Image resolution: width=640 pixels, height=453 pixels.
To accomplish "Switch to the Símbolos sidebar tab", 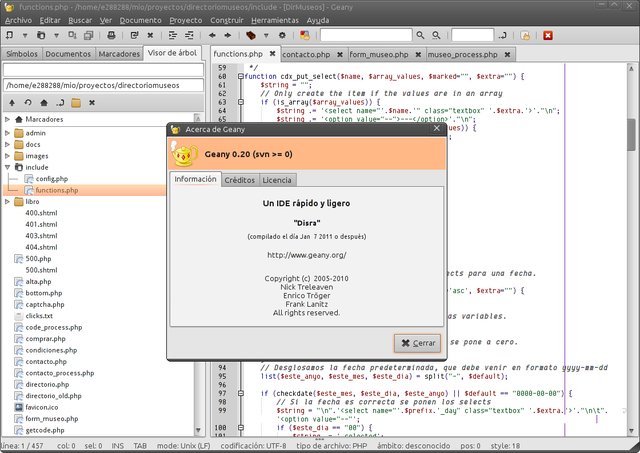I will click(22, 54).
